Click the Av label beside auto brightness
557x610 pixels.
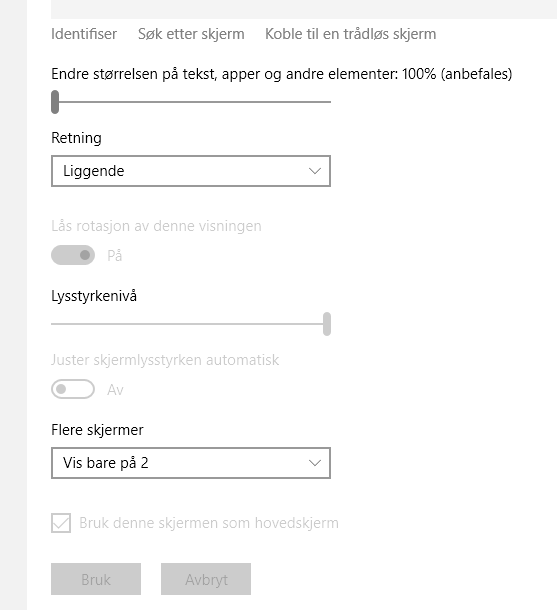115,389
